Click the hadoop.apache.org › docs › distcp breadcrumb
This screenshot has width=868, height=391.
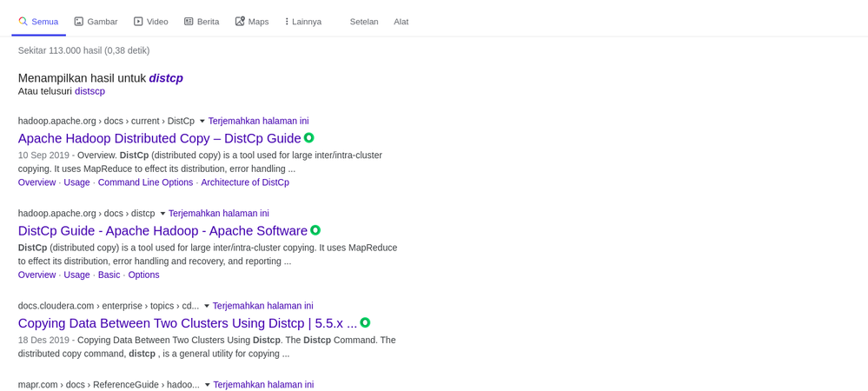[x=86, y=213]
